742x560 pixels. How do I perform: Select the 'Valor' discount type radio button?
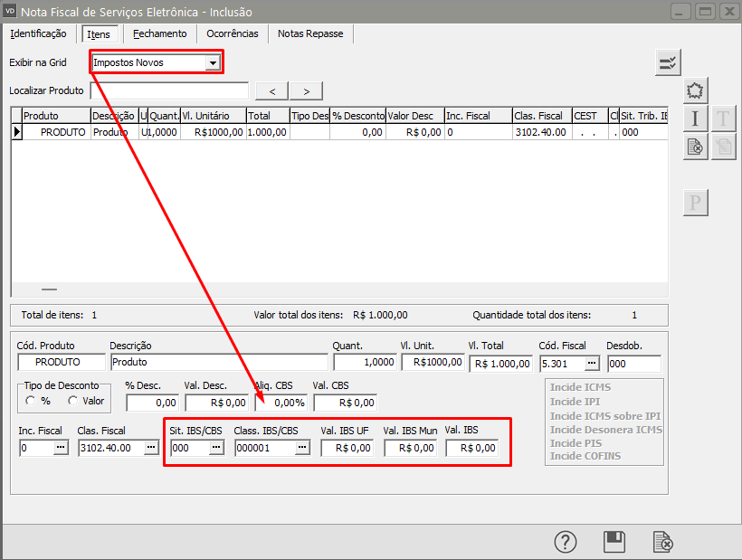point(72,401)
